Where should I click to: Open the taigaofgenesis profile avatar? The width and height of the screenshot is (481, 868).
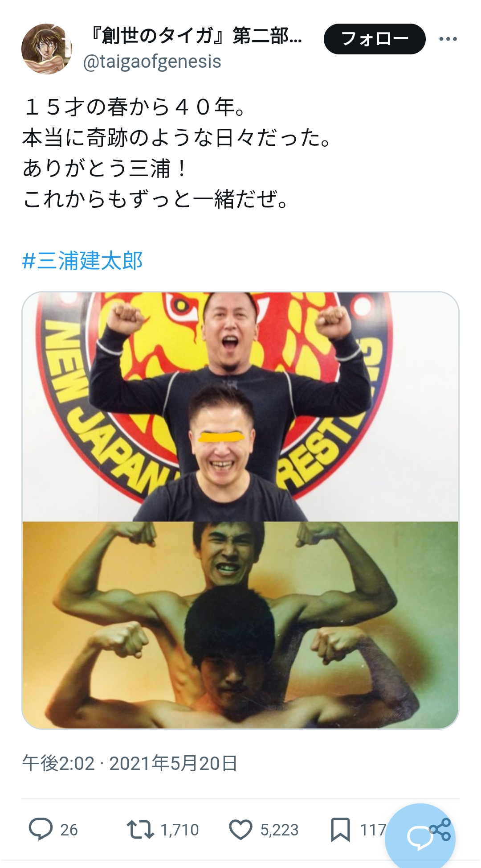(46, 49)
